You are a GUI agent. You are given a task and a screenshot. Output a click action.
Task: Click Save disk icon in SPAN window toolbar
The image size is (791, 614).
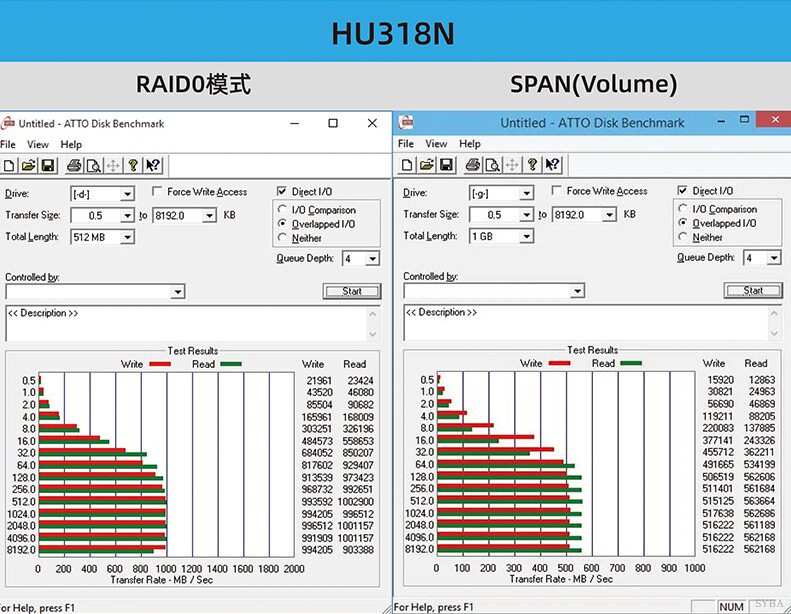coord(446,164)
